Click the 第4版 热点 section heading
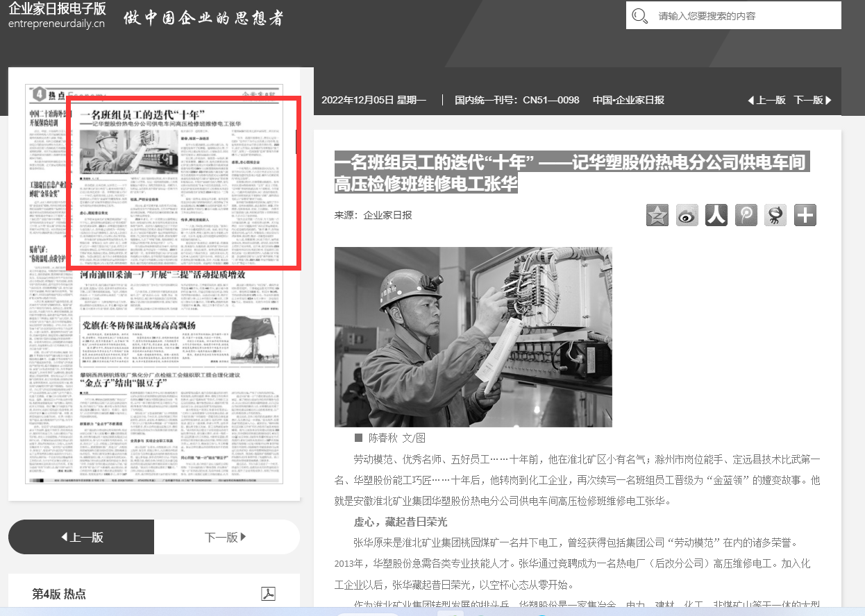Viewport: 865px width, 616px height. point(59,594)
